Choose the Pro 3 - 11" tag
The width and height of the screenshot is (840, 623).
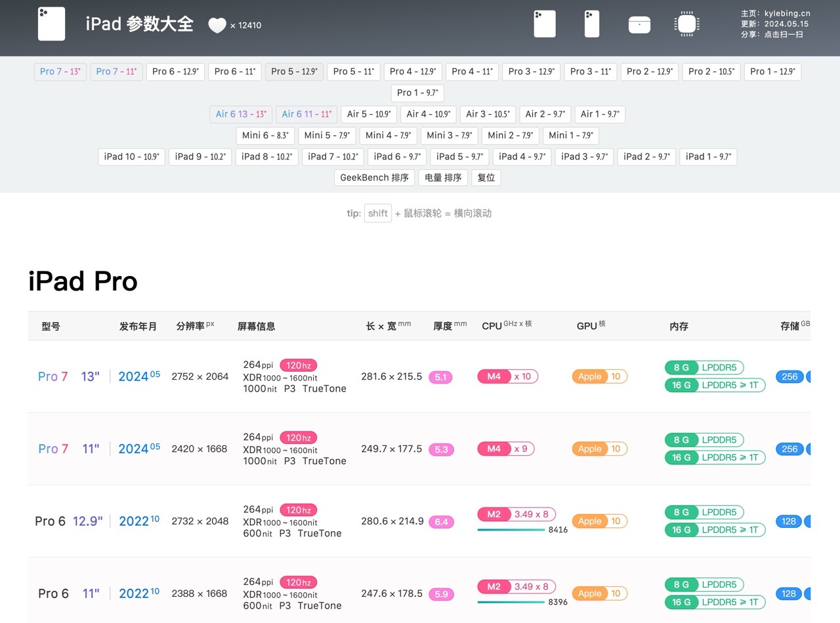[x=591, y=71]
